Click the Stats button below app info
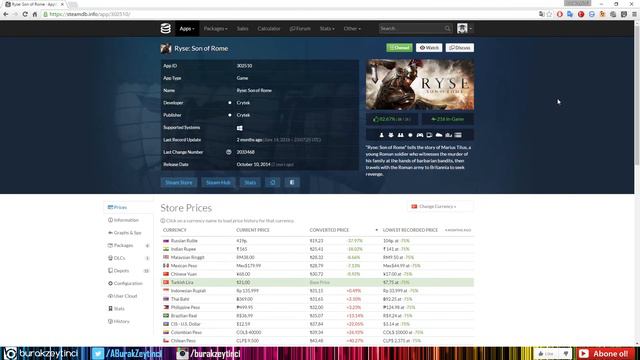The width and height of the screenshot is (640, 360). pyautogui.click(x=250, y=182)
